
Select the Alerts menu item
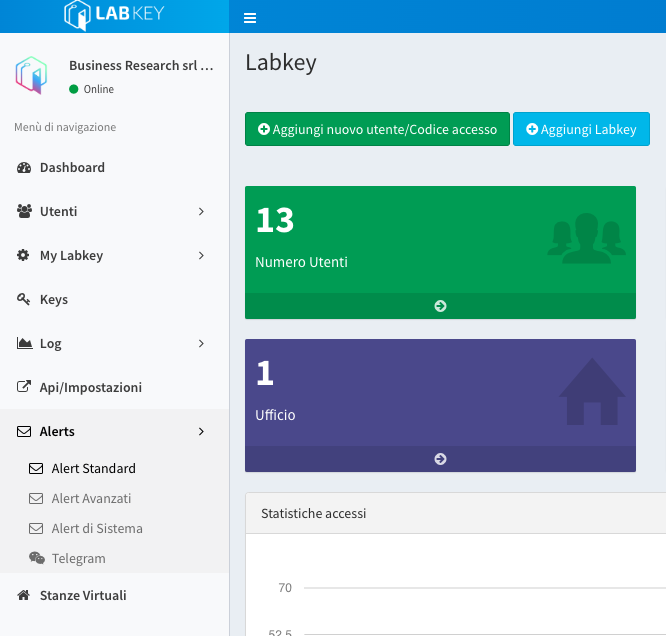point(115,431)
